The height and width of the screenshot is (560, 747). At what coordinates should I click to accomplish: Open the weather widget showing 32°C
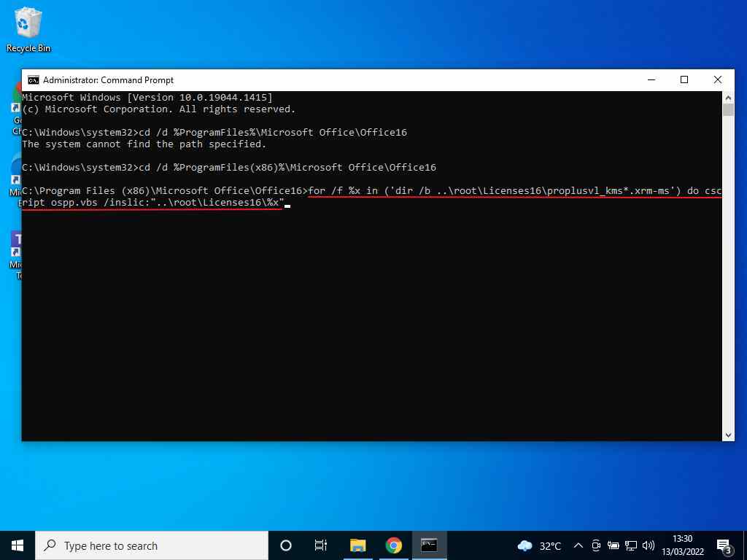pos(539,545)
